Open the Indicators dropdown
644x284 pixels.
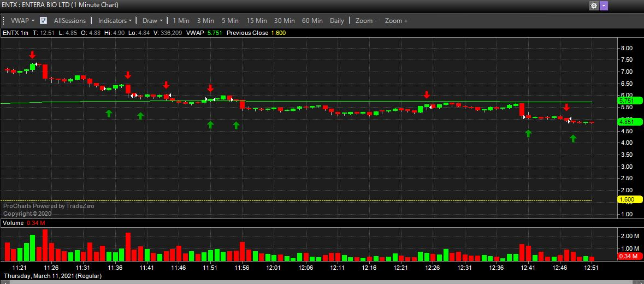pyautogui.click(x=115, y=21)
